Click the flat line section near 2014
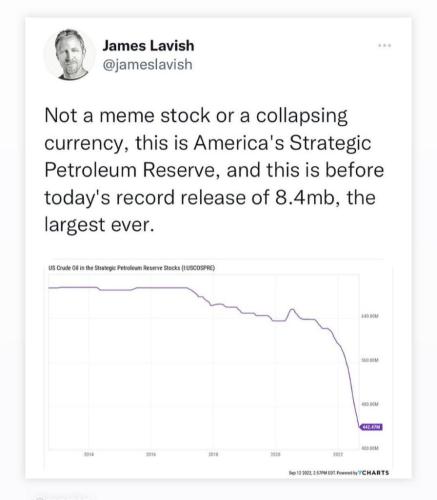 [73, 287]
